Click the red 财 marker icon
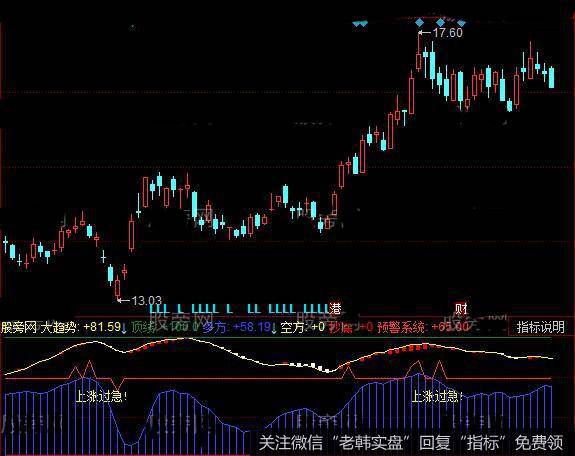The width and height of the screenshot is (575, 456). (x=461, y=308)
